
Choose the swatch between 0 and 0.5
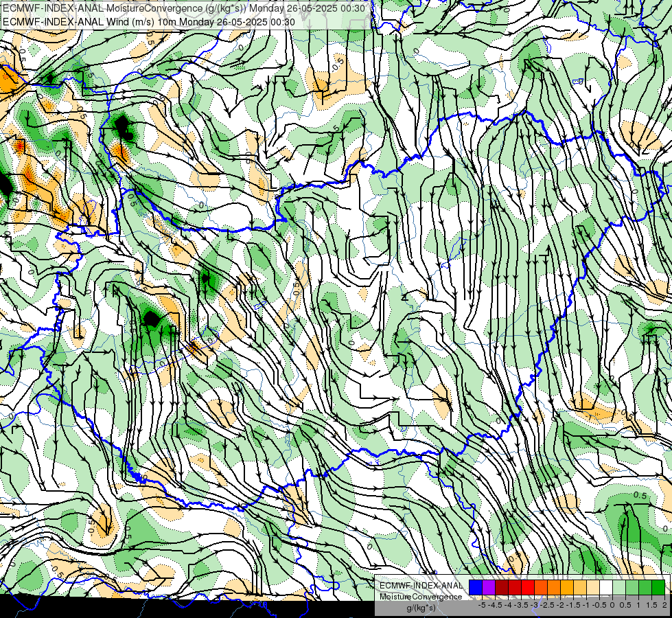[619, 588]
